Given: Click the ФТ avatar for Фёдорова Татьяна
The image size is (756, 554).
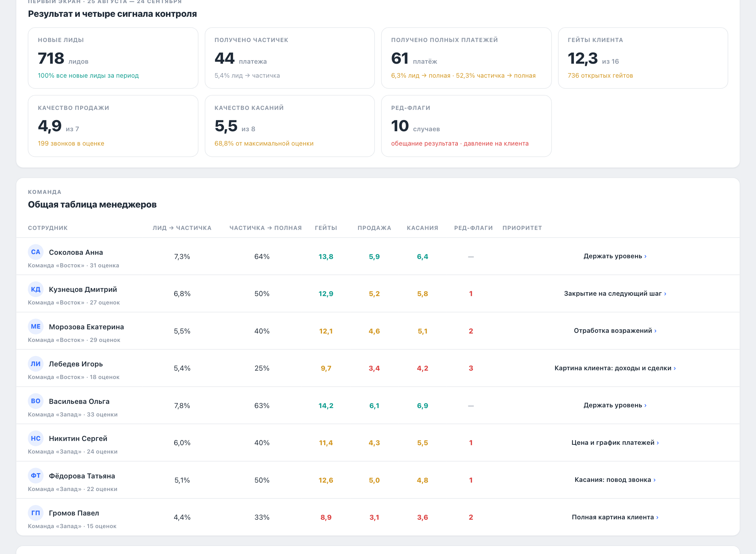Looking at the screenshot, I should 36,476.
